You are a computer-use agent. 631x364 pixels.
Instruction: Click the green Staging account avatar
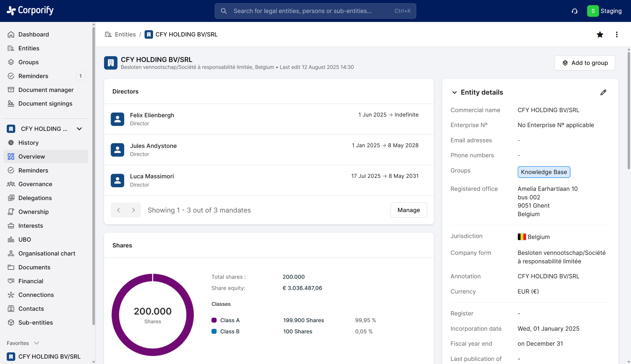coord(593,11)
